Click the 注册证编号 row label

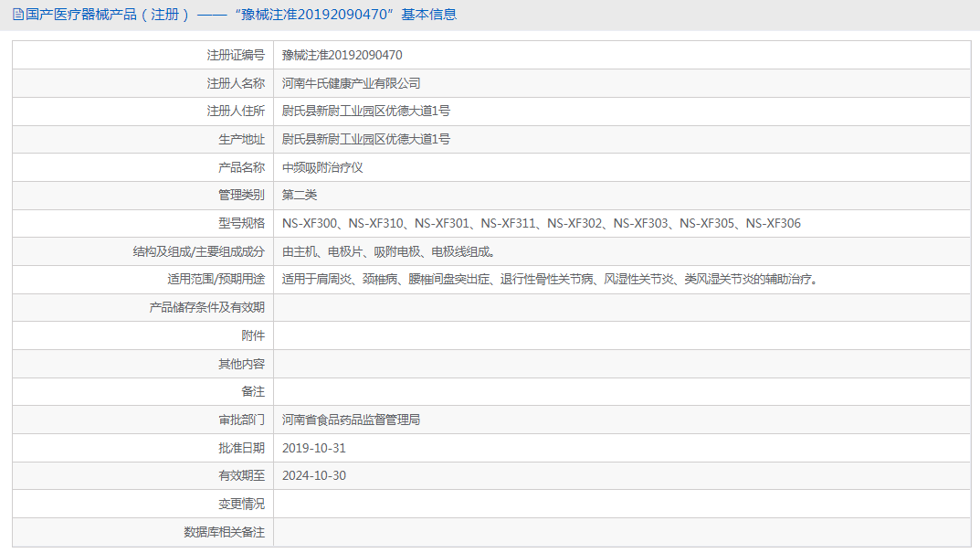(236, 55)
